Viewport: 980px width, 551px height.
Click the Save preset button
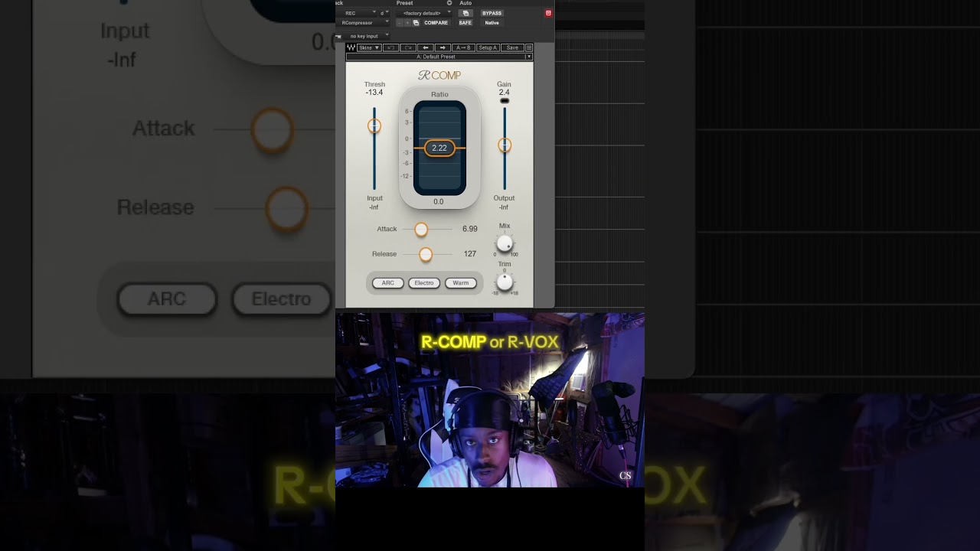(x=512, y=47)
